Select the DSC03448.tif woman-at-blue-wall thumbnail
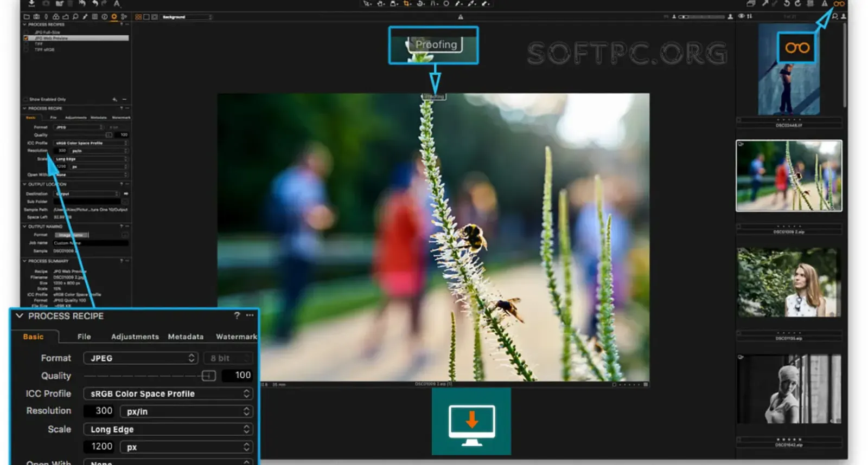 [789, 69]
